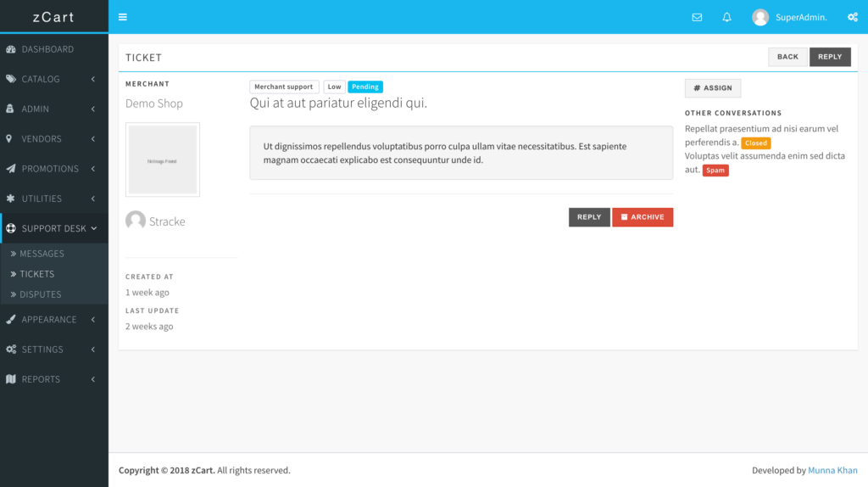Click the Dashboard icon in sidebar

pyautogui.click(x=11, y=49)
